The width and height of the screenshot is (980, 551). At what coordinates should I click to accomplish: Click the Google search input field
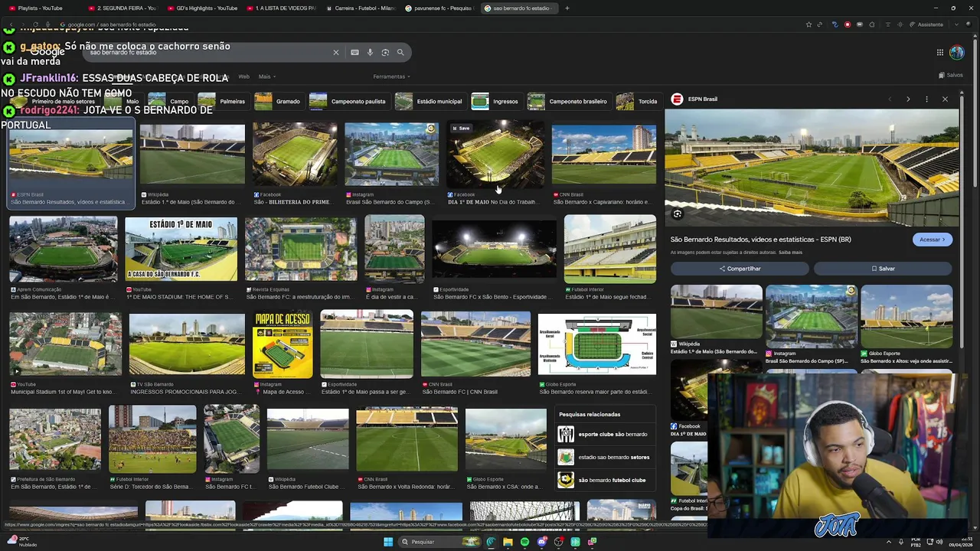207,52
